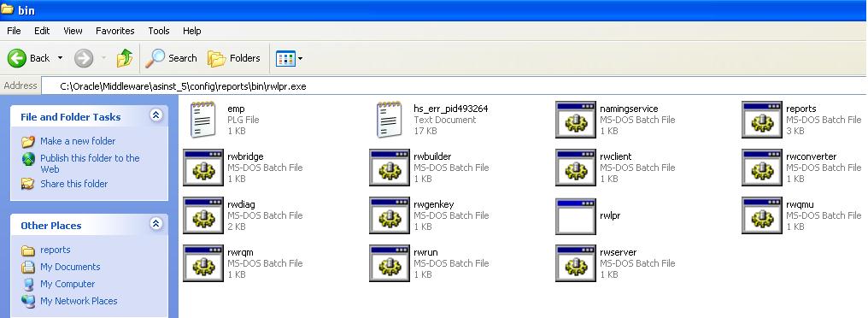868x318 pixels.
Task: Click the namingservice batch file icon
Action: [x=576, y=120]
